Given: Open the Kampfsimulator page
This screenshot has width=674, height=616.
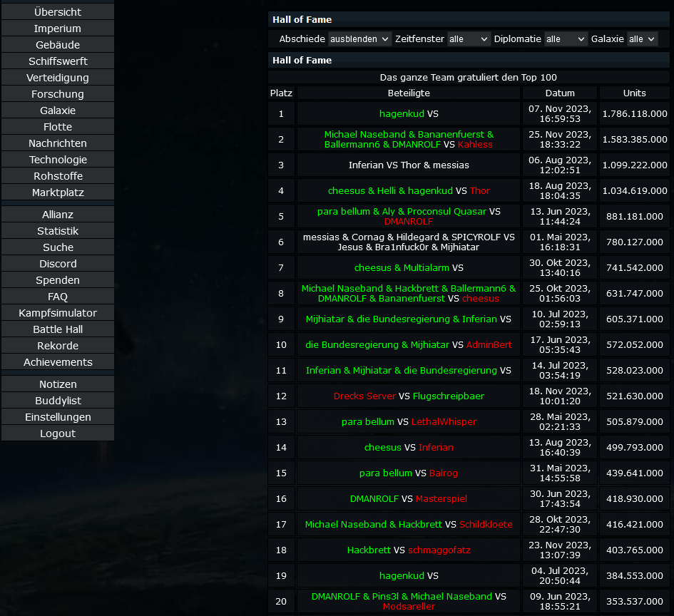Looking at the screenshot, I should (x=58, y=313).
